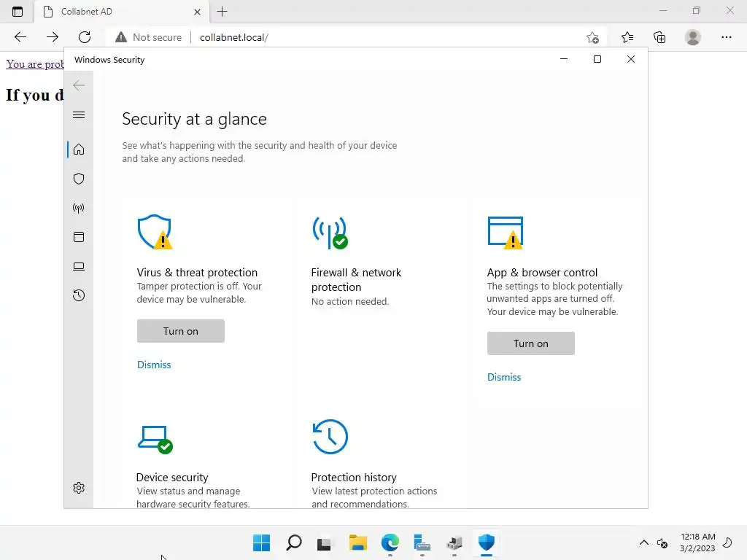The width and height of the screenshot is (747, 560).
Task: Open Edge Favorites list icon
Action: click(627, 37)
